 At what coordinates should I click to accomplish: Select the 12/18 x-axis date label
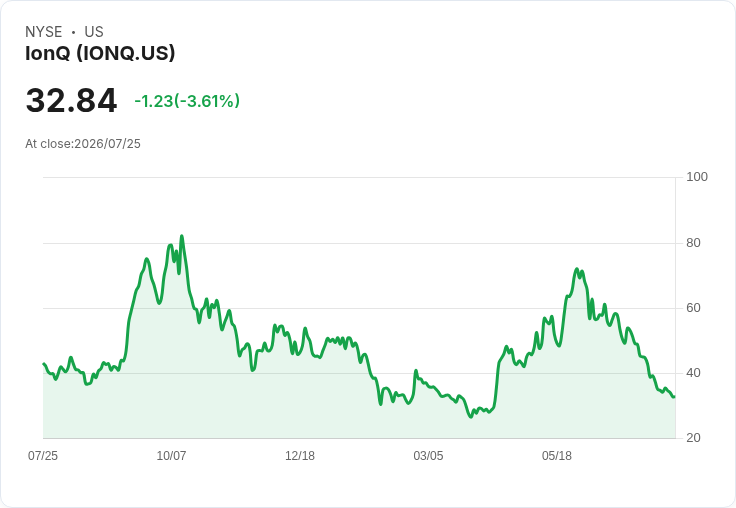point(300,455)
